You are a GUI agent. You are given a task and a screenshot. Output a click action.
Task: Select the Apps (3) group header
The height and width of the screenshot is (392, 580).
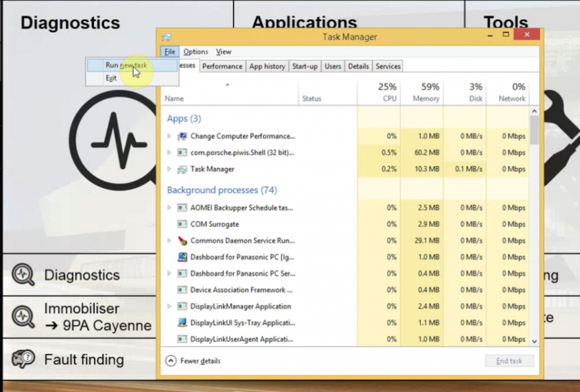click(184, 119)
